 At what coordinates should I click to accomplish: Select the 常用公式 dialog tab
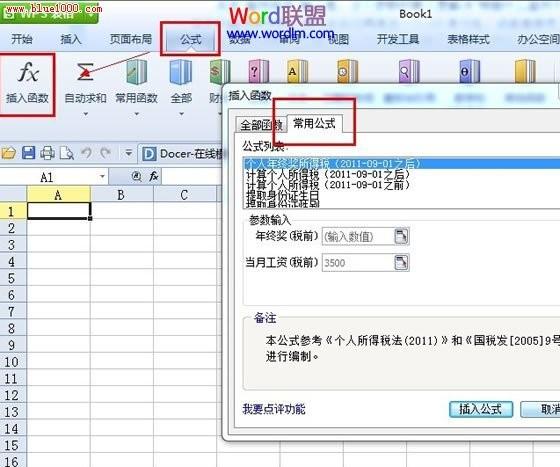pos(314,124)
